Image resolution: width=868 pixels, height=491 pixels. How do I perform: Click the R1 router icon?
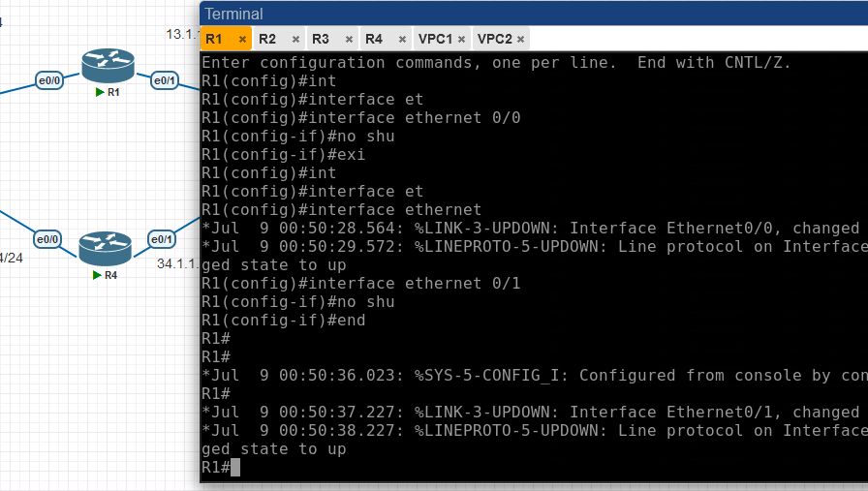point(107,66)
